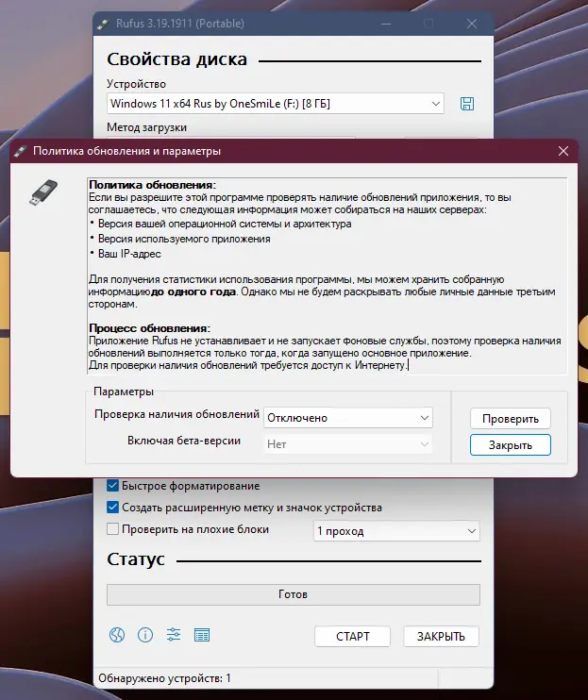Click Rufus title bar app icon
588x700 pixels.
pos(103,24)
